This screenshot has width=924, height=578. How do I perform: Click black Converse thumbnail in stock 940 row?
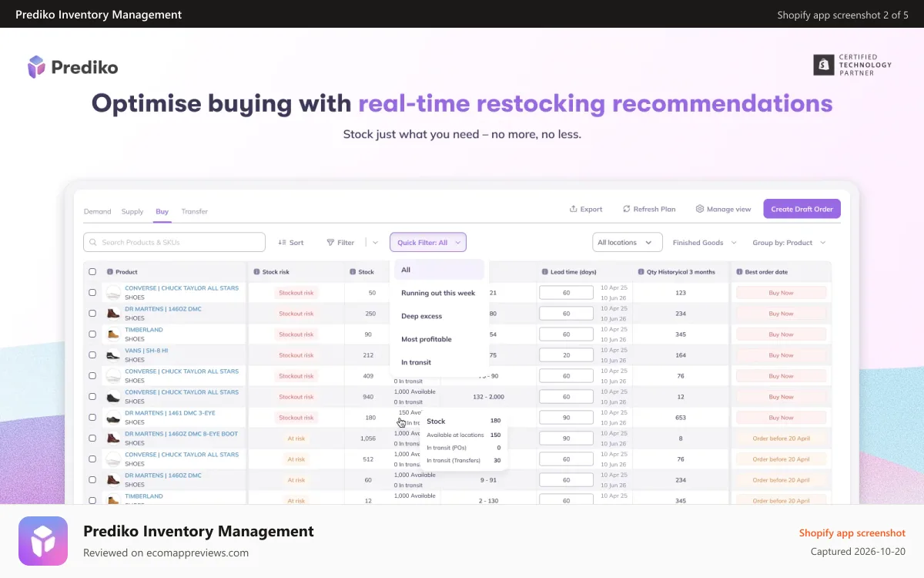(113, 397)
